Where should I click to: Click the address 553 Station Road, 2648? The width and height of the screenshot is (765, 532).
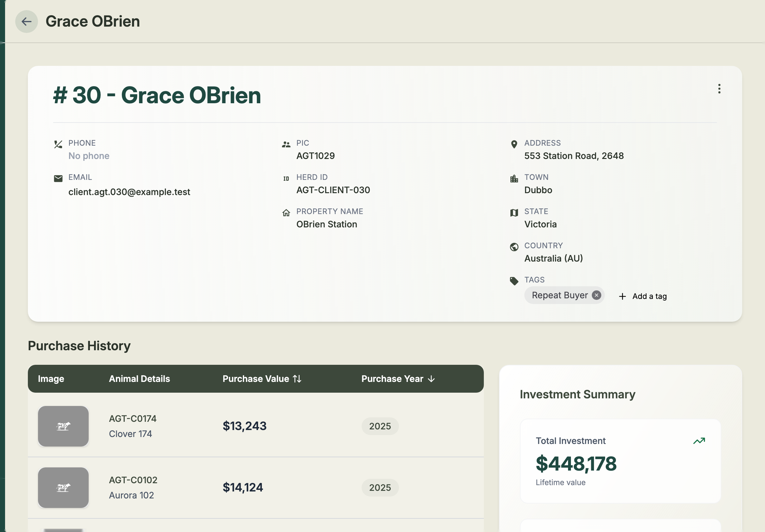[x=574, y=156]
